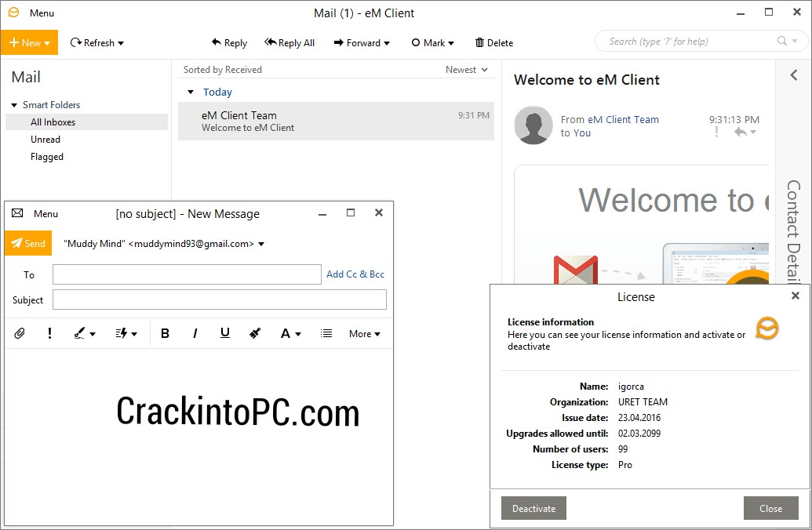Image resolution: width=812 pixels, height=530 pixels.
Task: Expand the Forward dropdown arrow
Action: tap(387, 43)
